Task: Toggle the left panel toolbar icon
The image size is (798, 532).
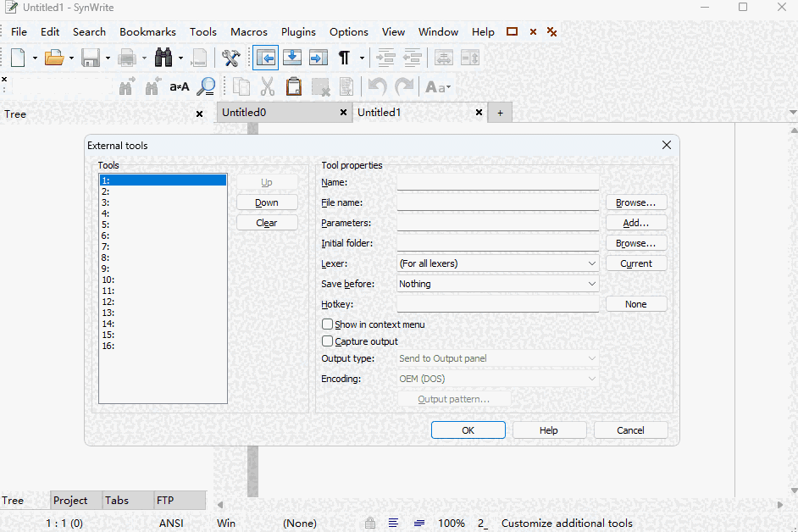Action: coord(265,58)
